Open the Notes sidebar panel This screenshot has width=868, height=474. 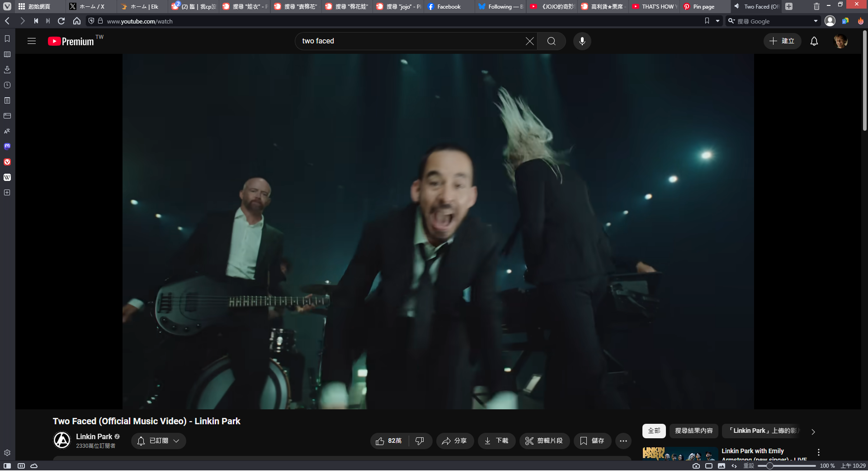[7, 100]
